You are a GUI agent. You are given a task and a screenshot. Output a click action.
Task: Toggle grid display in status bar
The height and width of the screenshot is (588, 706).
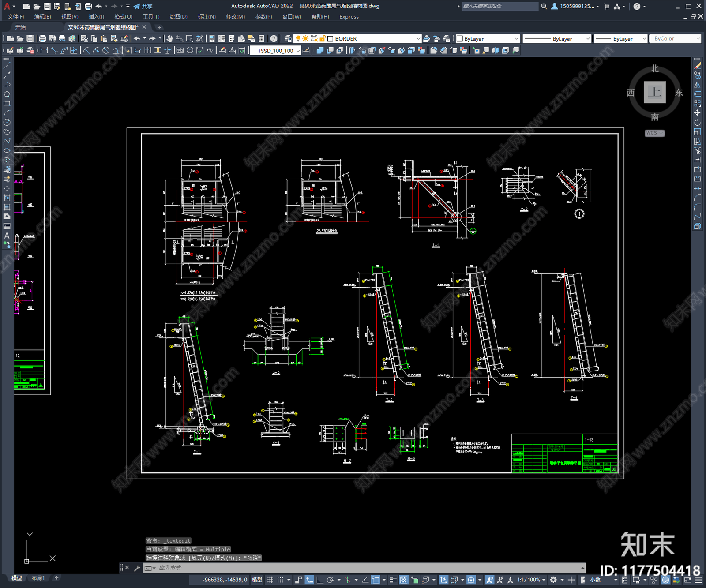(270, 580)
